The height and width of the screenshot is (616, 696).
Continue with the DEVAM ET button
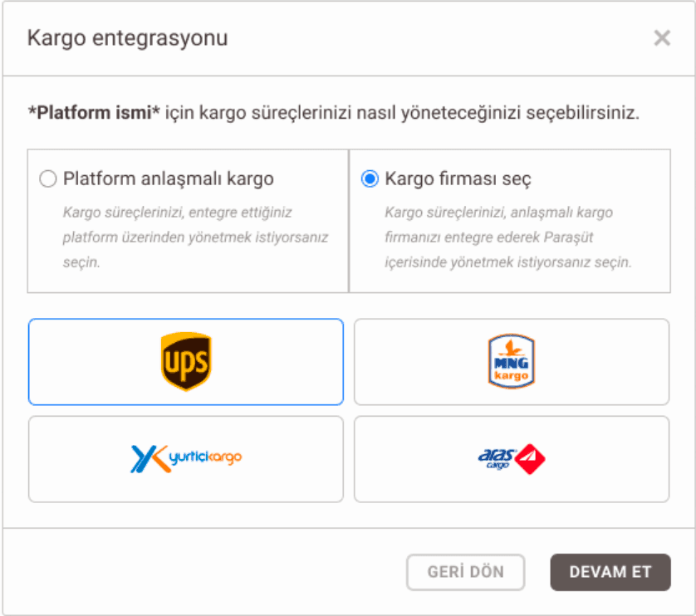pos(610,572)
